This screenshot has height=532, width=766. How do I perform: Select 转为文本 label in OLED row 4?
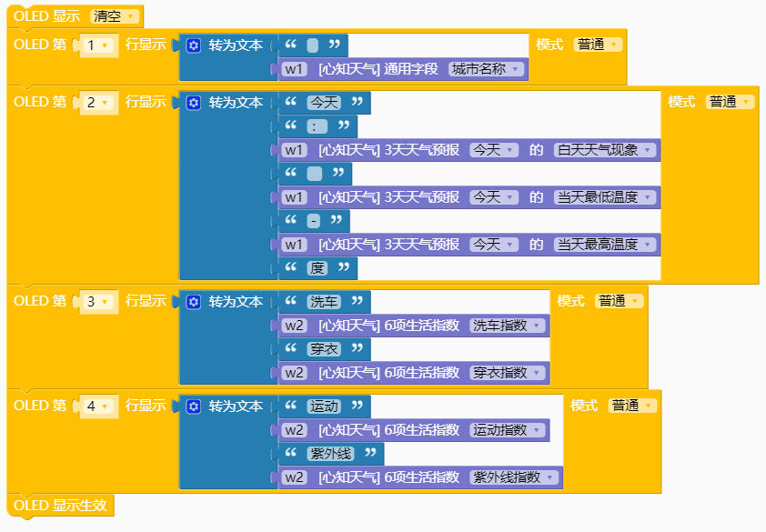pyautogui.click(x=236, y=406)
